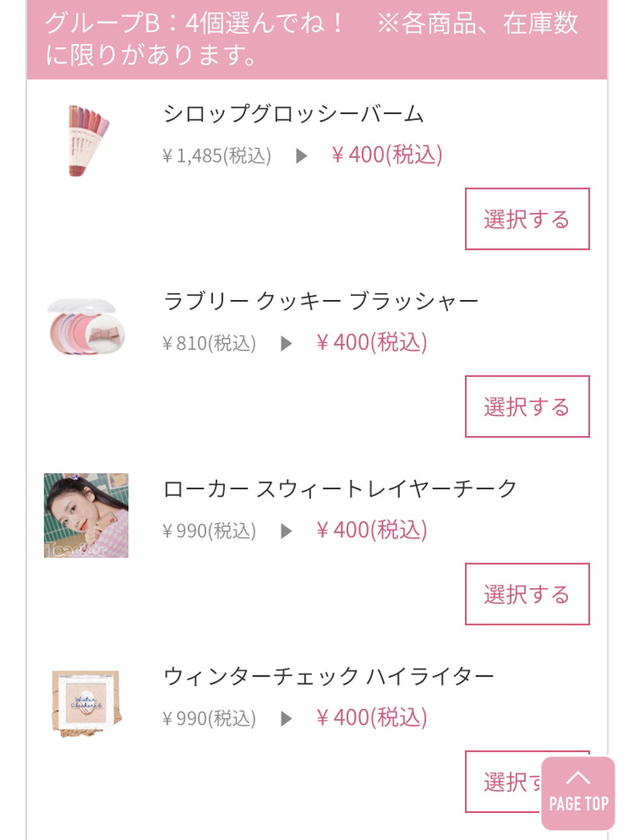Select the ローカー スウィートレイヤーチーク product

click(x=527, y=594)
